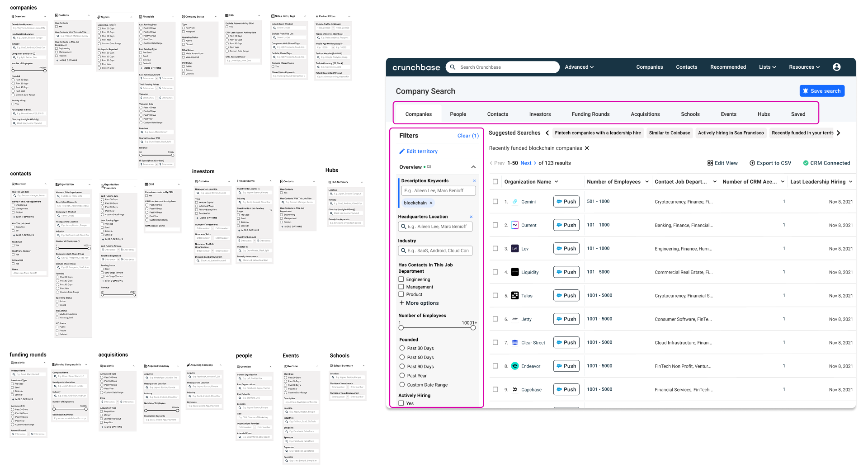Open the Lists dropdown menu
Image resolution: width=868 pixels, height=468 pixels.
click(x=767, y=67)
